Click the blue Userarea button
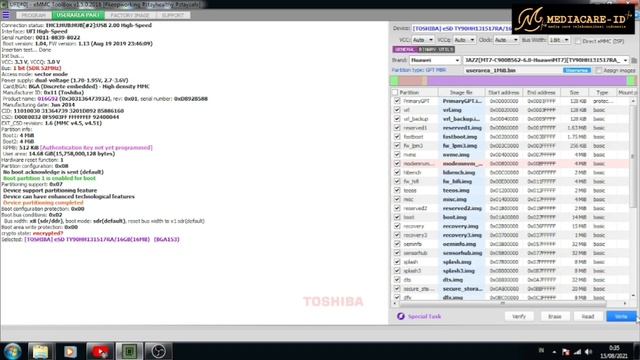The width and height of the screenshot is (640, 360). point(577,70)
